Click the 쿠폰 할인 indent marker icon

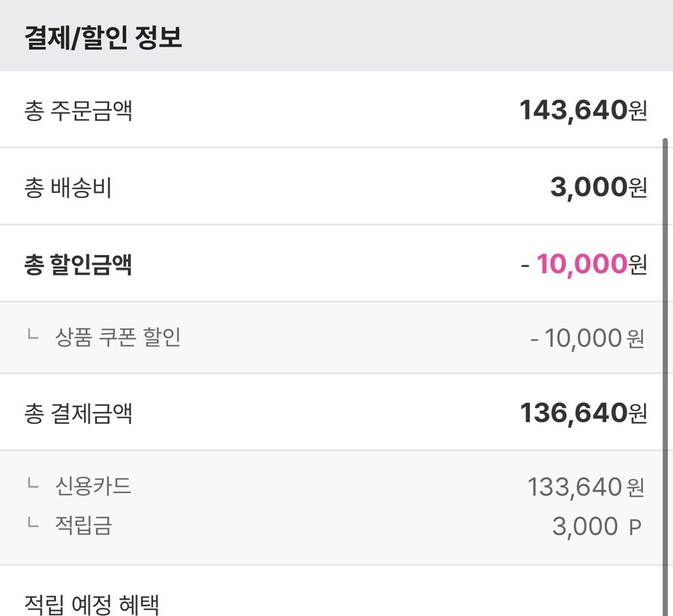coord(31,338)
